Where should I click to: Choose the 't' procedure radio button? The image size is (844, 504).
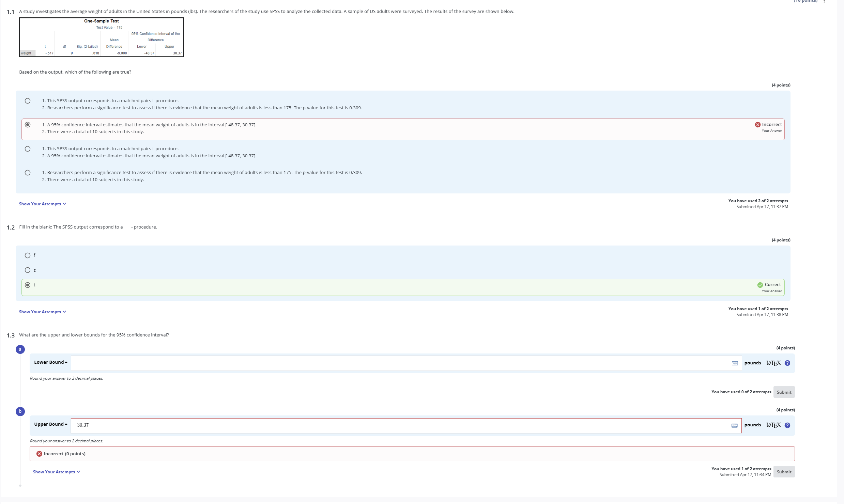pyautogui.click(x=28, y=285)
